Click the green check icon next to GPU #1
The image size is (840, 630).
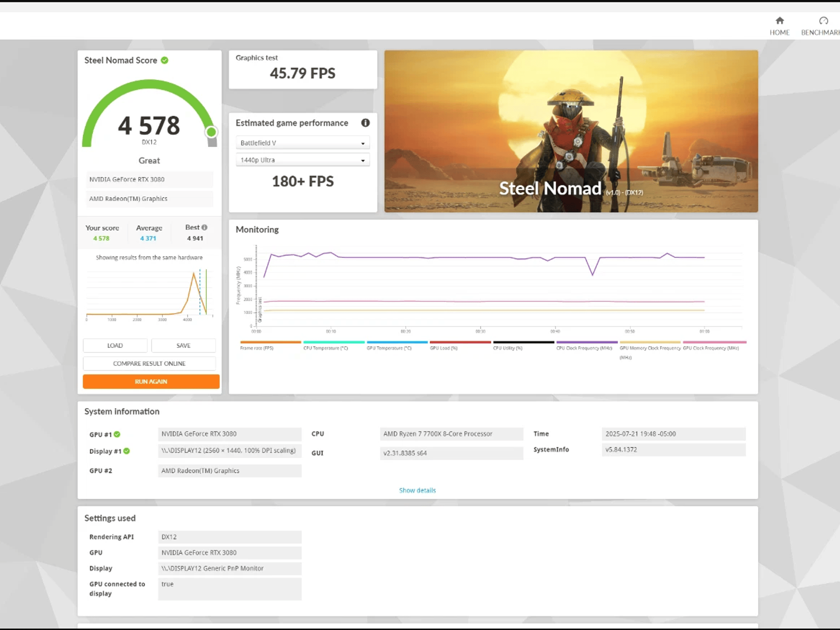coord(117,434)
